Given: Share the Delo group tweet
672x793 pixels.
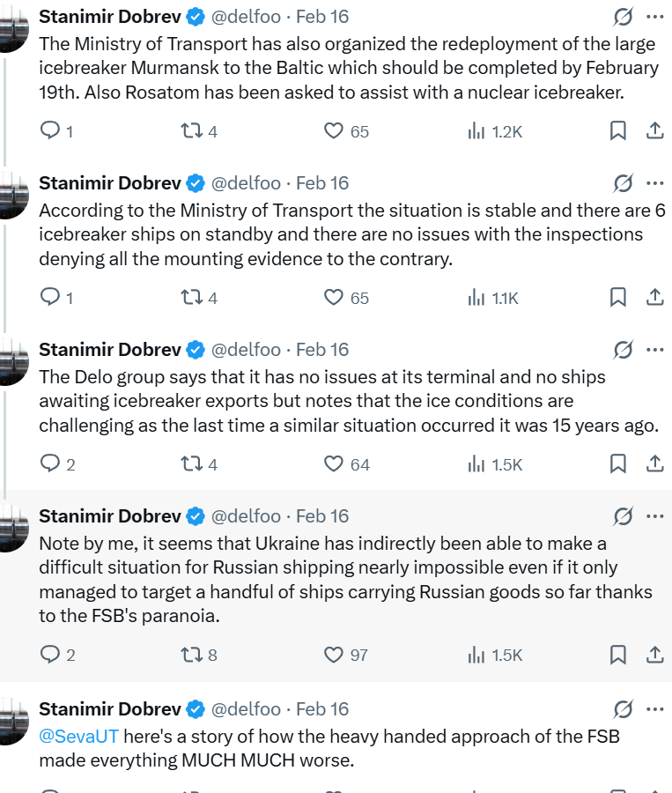Looking at the screenshot, I should point(654,464).
